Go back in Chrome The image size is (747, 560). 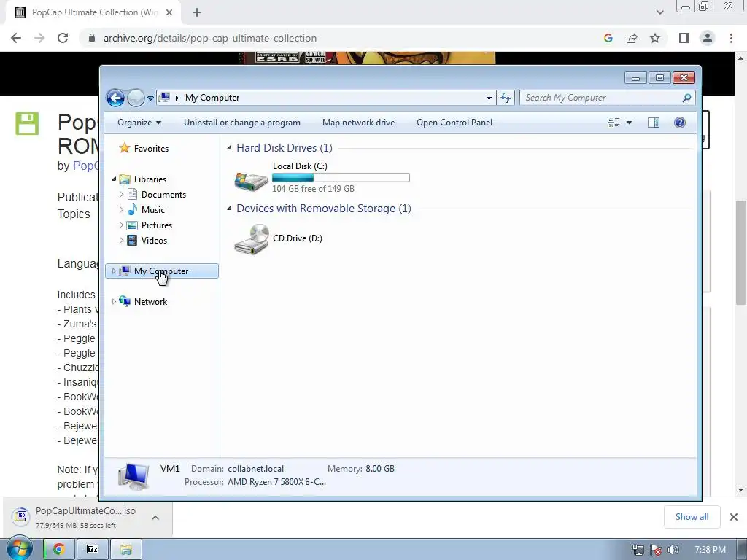[x=16, y=38]
